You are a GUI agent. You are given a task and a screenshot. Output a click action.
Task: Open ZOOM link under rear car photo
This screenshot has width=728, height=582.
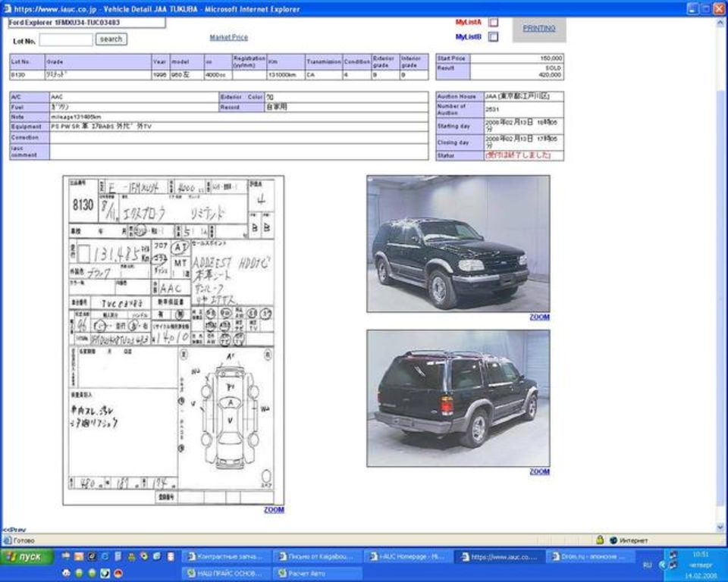(539, 471)
